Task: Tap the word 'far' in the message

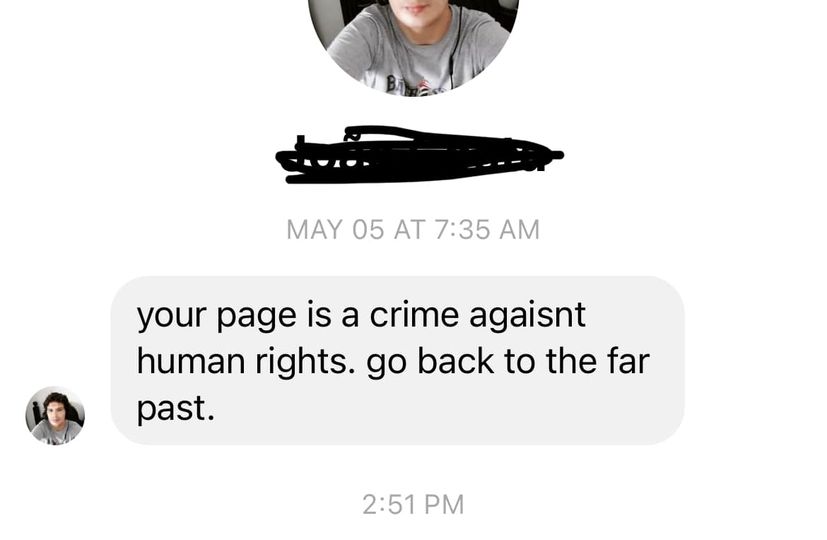Action: (x=628, y=361)
